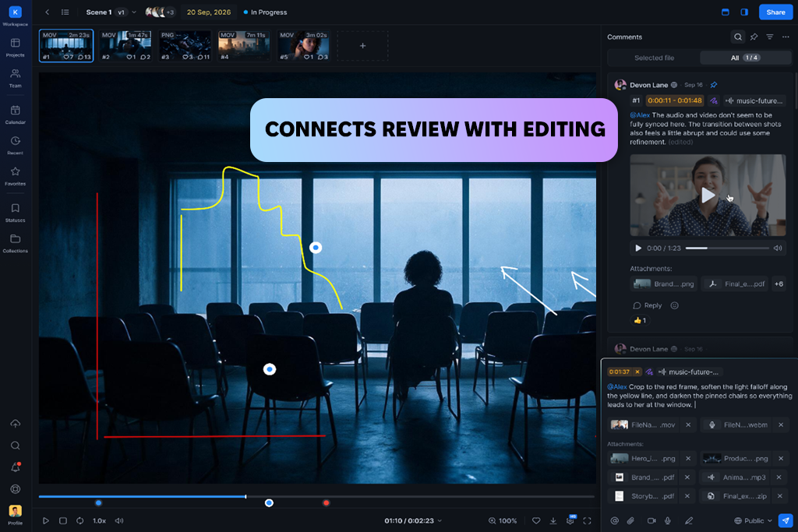Search comments with the magnifier icon
Image resolution: width=798 pixels, height=532 pixels.
tap(737, 37)
